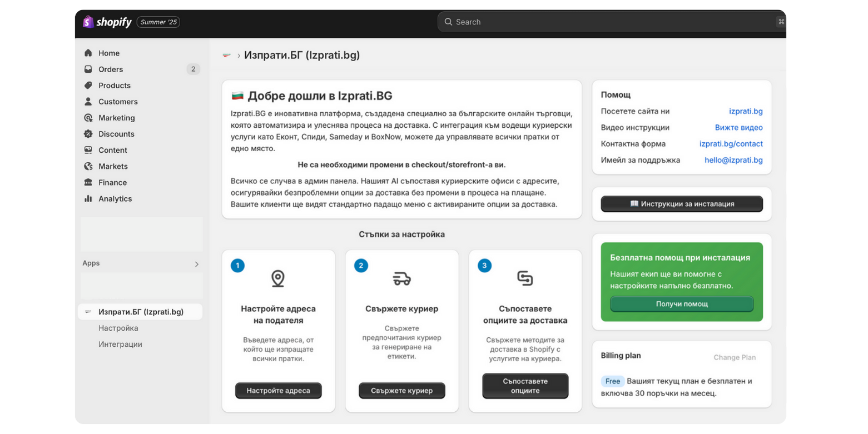This screenshot has width=868, height=434.
Task: Click the Customers person icon
Action: (x=88, y=102)
